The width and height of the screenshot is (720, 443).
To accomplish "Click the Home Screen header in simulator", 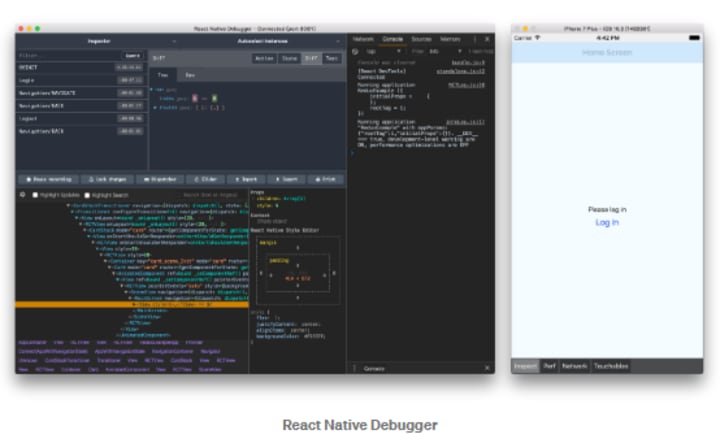I will 607,52.
